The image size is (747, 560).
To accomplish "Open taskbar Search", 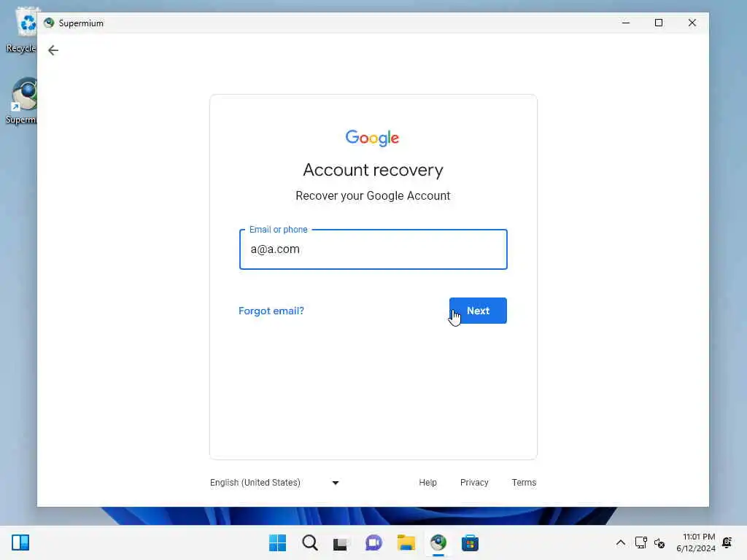I will tap(309, 542).
